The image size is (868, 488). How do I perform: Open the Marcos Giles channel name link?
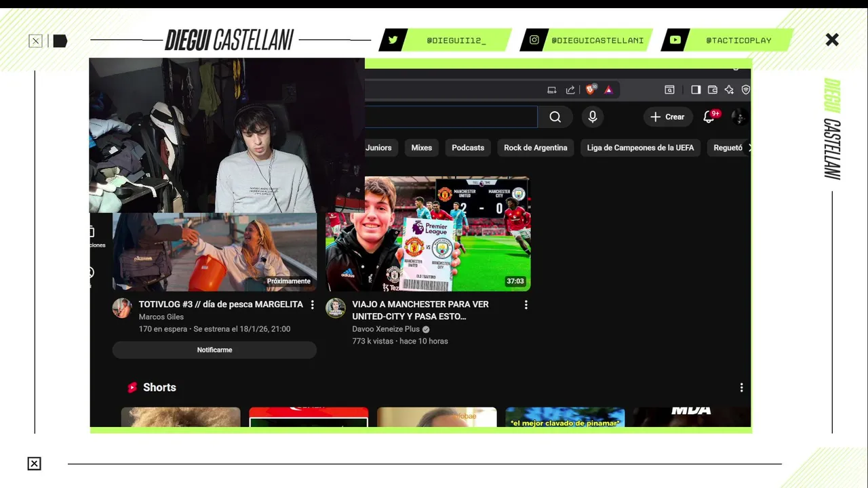(x=161, y=317)
